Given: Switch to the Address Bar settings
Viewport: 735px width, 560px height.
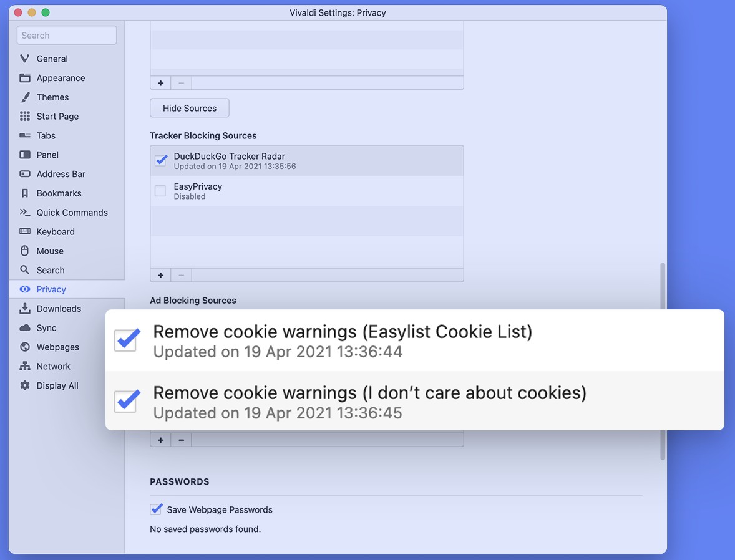Looking at the screenshot, I should (61, 174).
